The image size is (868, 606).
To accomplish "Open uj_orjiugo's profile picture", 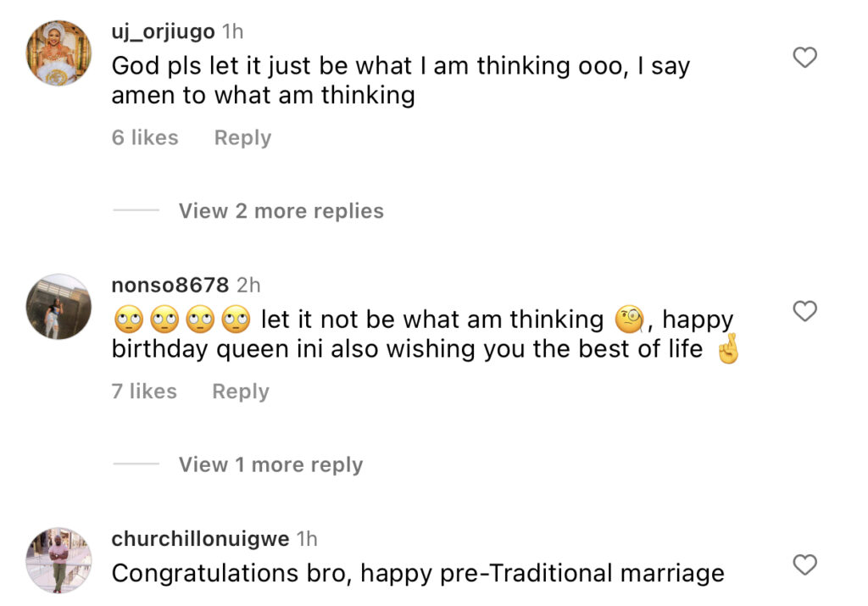I will coord(58,53).
